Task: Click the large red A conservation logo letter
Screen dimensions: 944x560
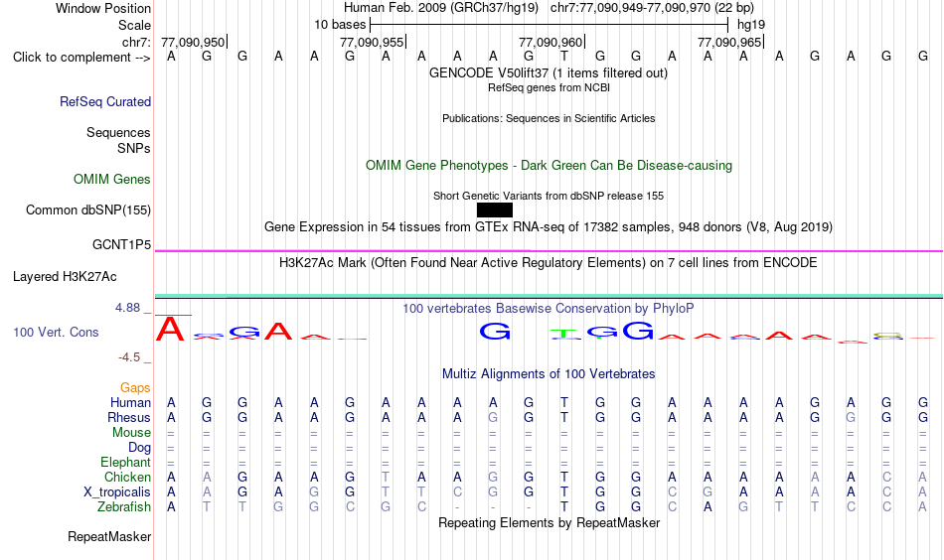Action: click(170, 329)
